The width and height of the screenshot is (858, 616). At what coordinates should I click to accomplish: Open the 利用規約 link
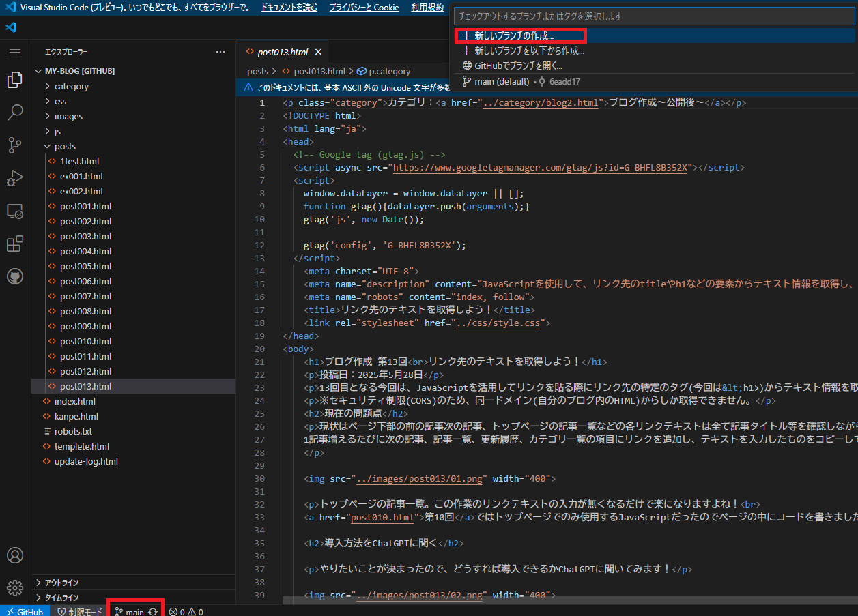click(x=427, y=8)
